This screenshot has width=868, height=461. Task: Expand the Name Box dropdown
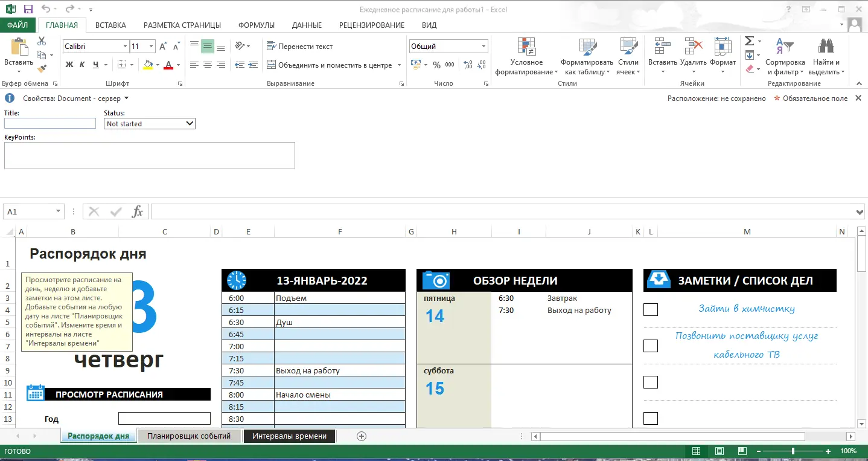click(x=59, y=211)
